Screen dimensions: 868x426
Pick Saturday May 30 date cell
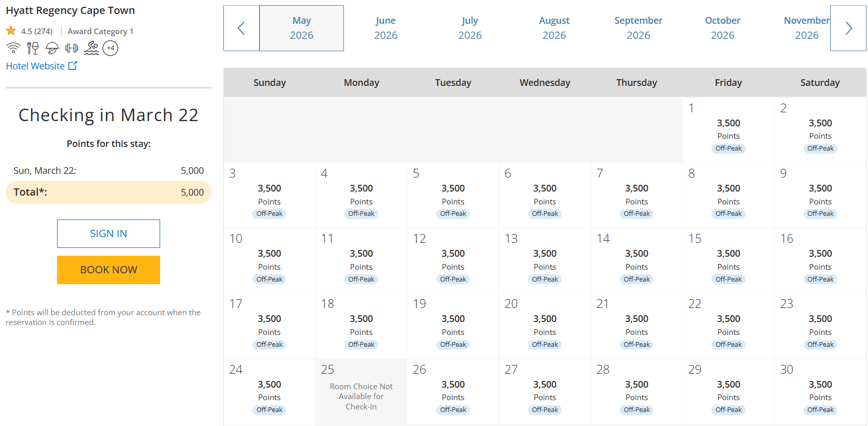(x=820, y=392)
